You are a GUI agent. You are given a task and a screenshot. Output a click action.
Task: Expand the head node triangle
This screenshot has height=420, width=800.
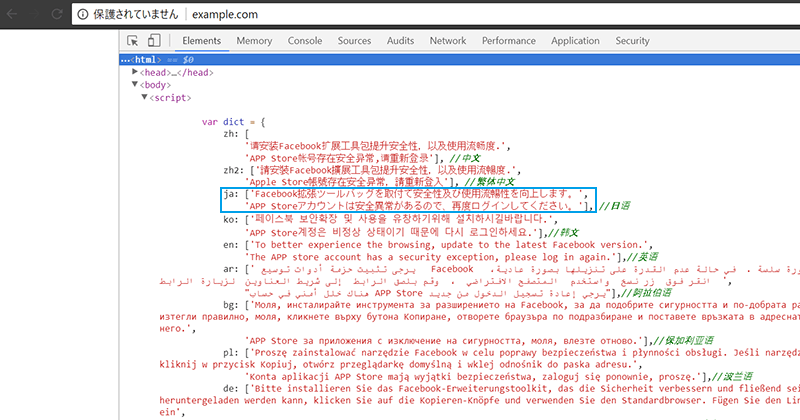point(135,72)
